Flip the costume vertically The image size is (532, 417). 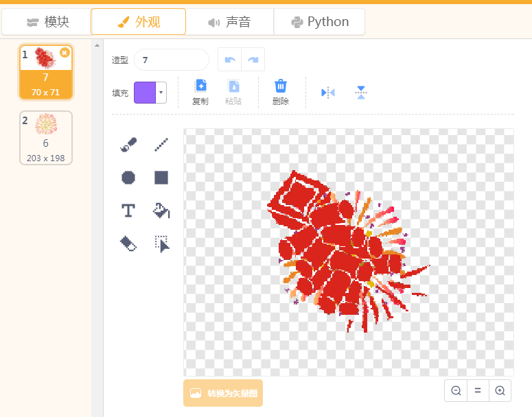coord(361,92)
